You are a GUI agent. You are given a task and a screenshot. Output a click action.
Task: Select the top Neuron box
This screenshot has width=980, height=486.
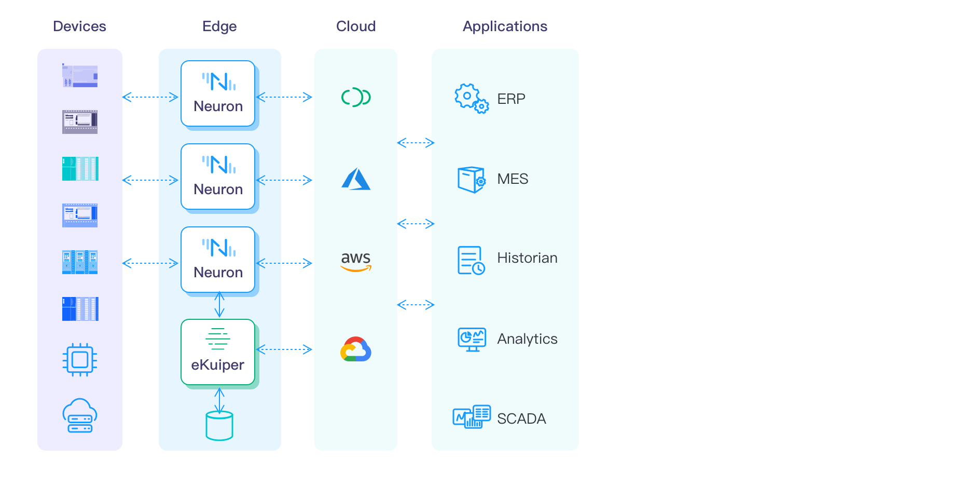point(218,93)
